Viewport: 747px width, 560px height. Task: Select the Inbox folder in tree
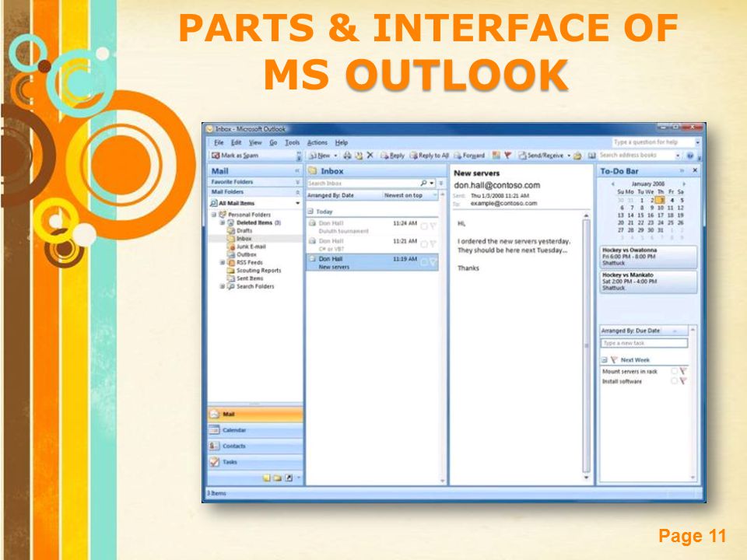coord(240,239)
